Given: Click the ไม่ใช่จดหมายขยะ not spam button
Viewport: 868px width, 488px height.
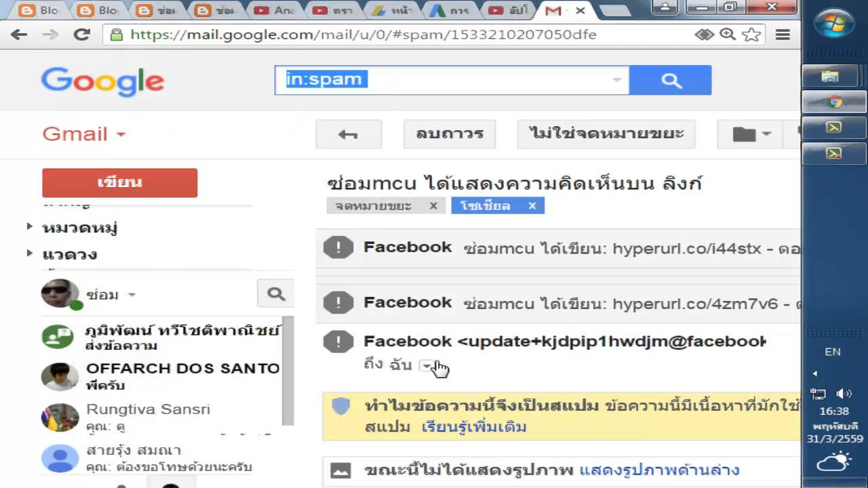Looking at the screenshot, I should click(x=607, y=134).
